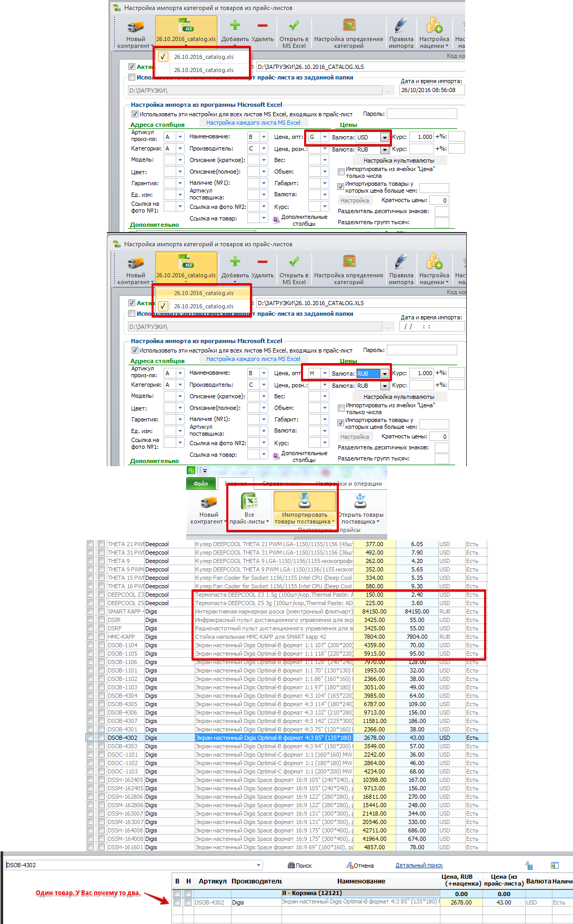Click the green plus Добавить, lower import window
Screen dimensions: 573x924
(235, 261)
